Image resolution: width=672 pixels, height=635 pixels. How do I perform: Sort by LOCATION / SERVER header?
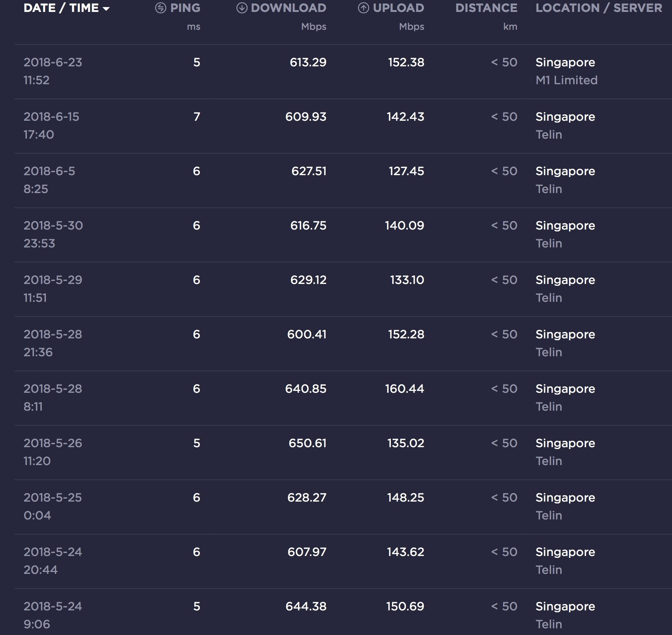point(599,8)
